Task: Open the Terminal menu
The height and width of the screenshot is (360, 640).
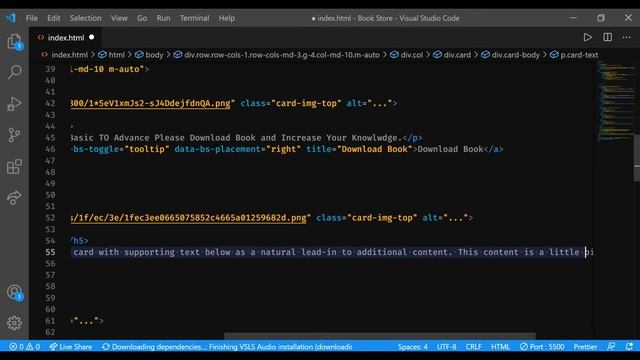Action: point(194,18)
